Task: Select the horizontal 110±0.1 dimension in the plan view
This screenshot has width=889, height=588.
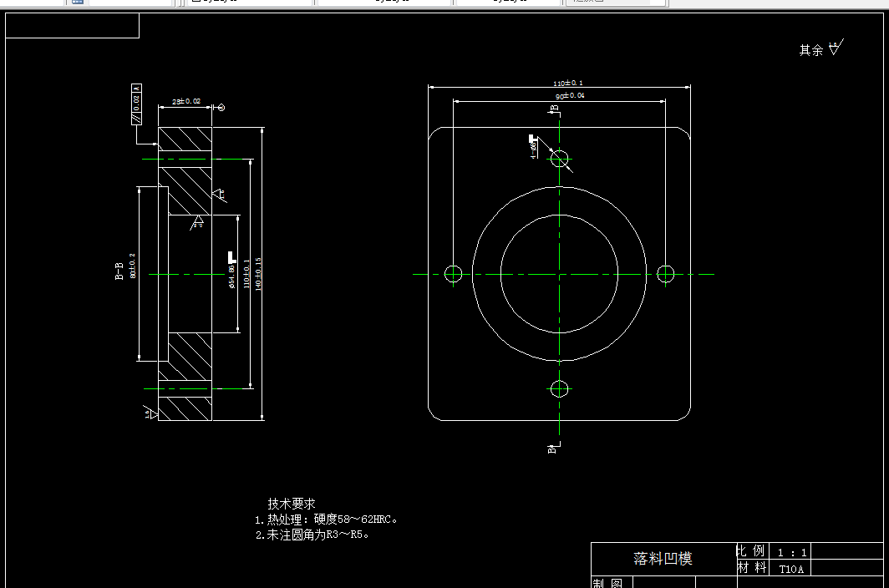Action: pos(567,84)
